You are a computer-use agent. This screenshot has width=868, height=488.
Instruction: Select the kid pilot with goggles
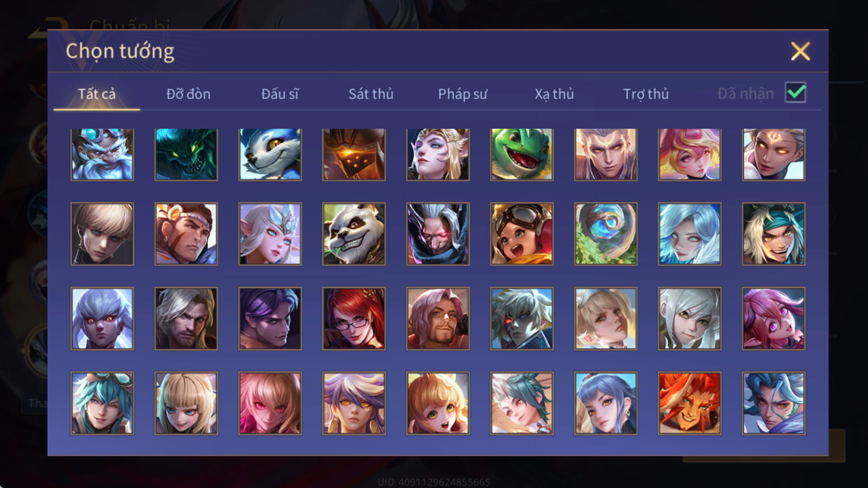click(522, 234)
